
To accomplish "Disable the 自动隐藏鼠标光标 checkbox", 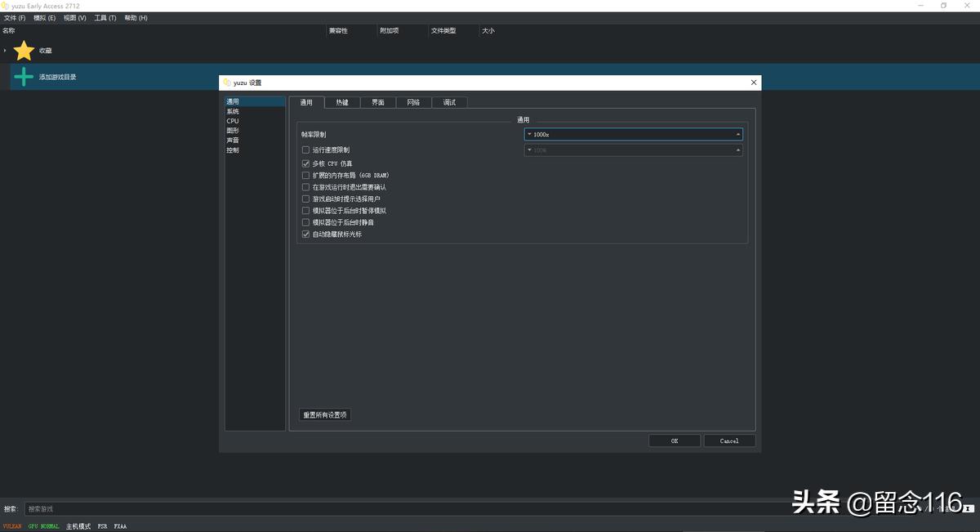I will pos(306,235).
